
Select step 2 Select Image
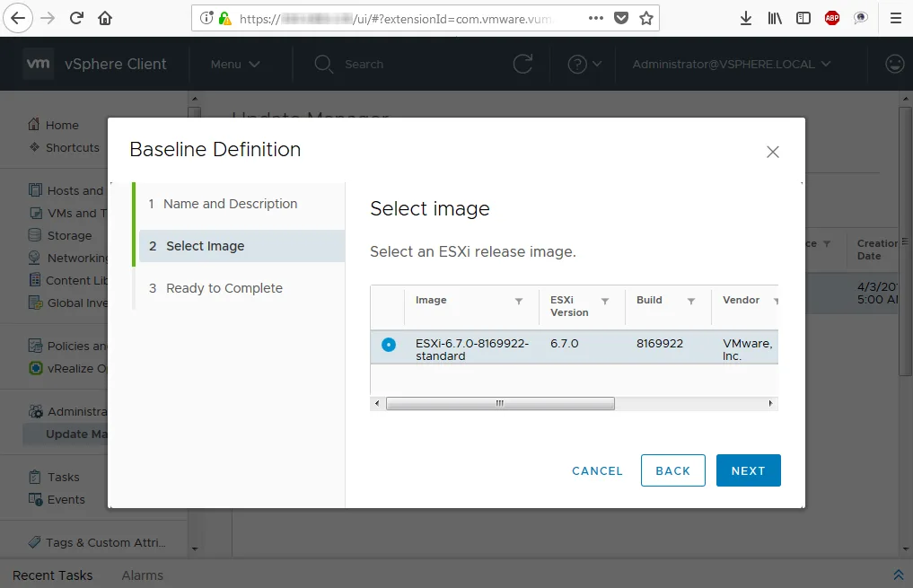pyautogui.click(x=241, y=246)
